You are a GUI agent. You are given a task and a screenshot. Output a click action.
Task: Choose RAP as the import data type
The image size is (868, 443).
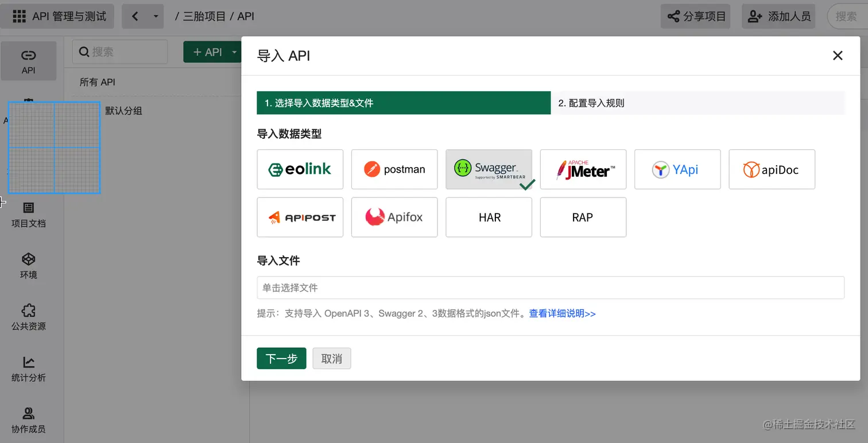pos(583,217)
